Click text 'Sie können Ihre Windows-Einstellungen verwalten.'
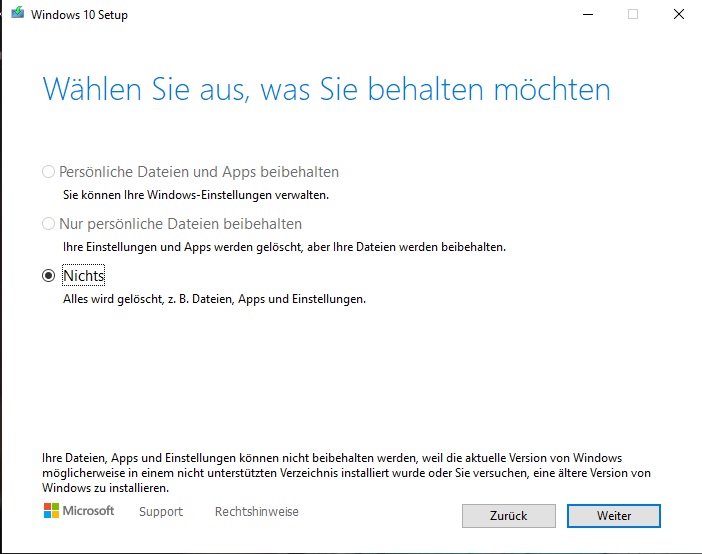This screenshot has width=702, height=554. [196, 195]
